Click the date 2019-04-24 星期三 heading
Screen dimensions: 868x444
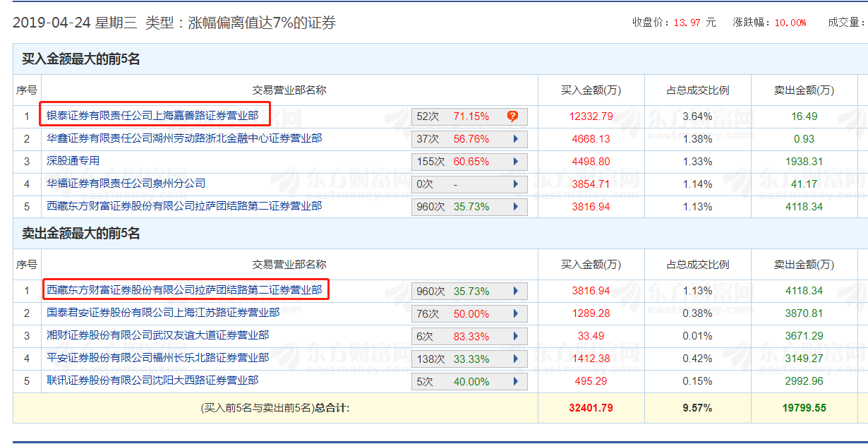click(x=75, y=23)
